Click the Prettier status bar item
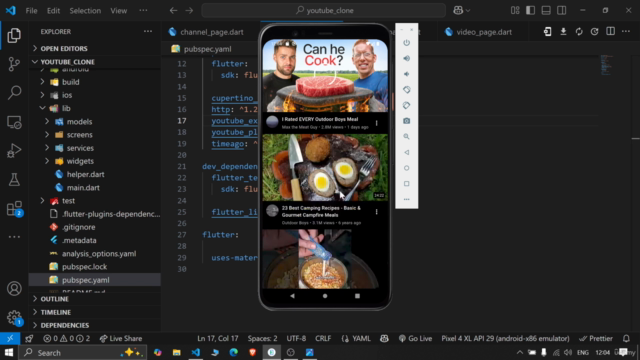 [x=596, y=338]
